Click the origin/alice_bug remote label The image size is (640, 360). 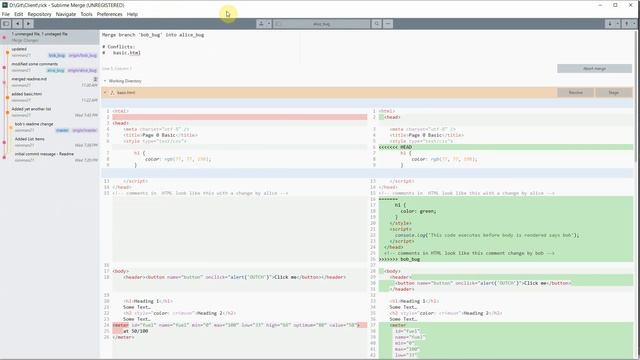(x=82, y=70)
